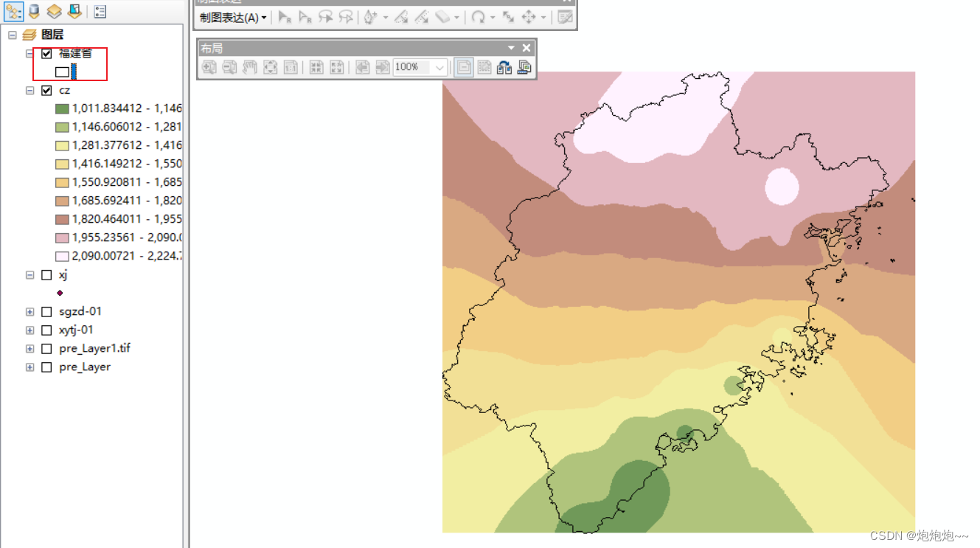Click the 1,955.23561 pink swatch
The image size is (980, 548).
[x=62, y=237]
